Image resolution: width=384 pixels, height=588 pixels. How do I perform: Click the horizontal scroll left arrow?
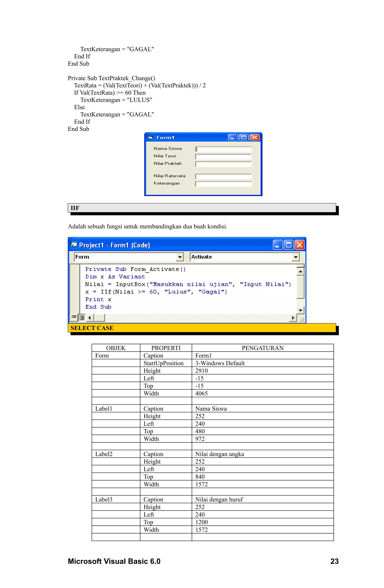coord(90,318)
